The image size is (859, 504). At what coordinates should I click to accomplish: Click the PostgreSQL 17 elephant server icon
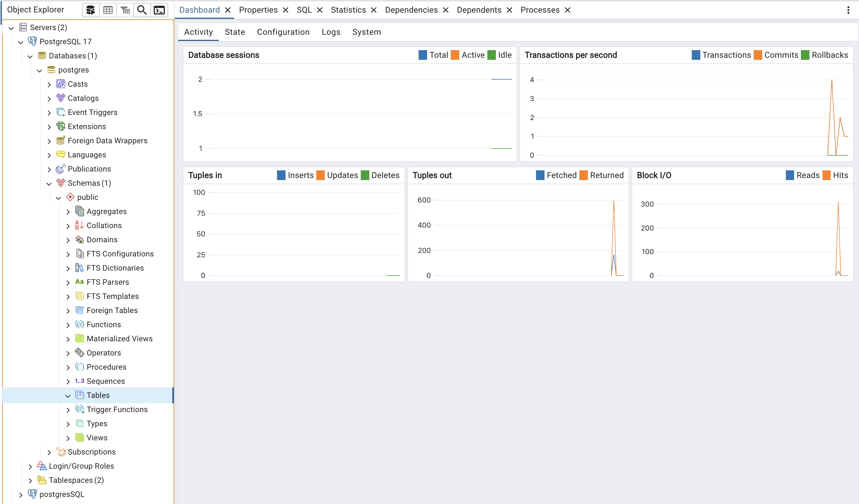pyautogui.click(x=32, y=42)
